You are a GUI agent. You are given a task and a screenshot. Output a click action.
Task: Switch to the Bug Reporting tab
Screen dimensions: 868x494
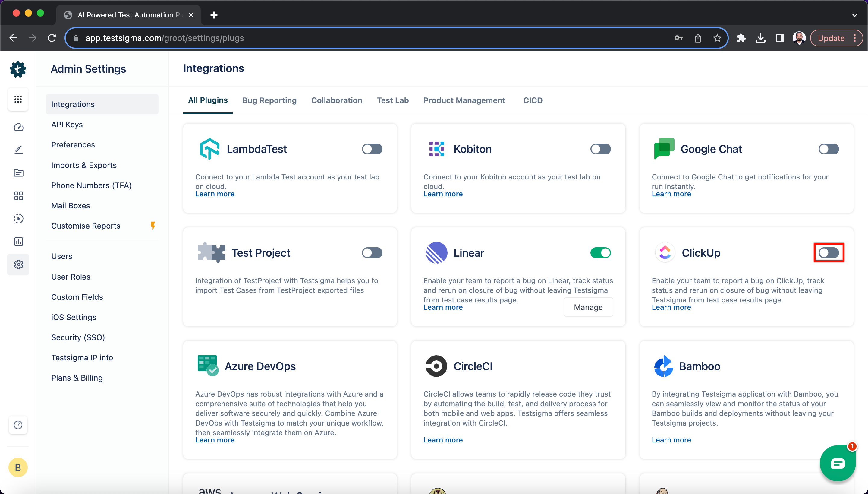[x=269, y=100]
